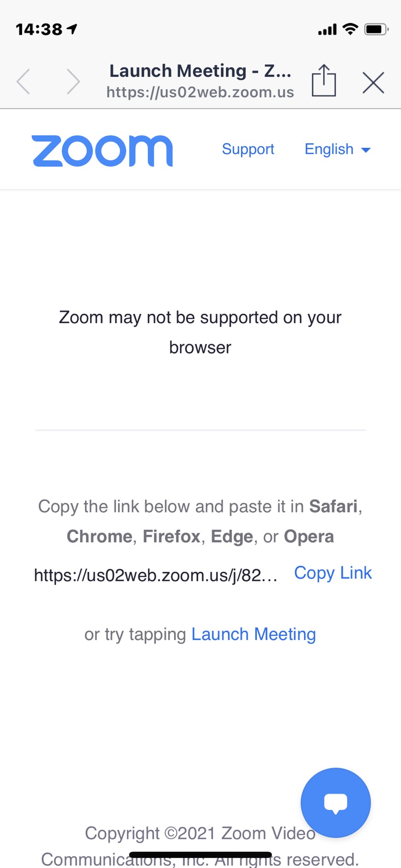
Task: Tap Copy Link
Action: [333, 573]
